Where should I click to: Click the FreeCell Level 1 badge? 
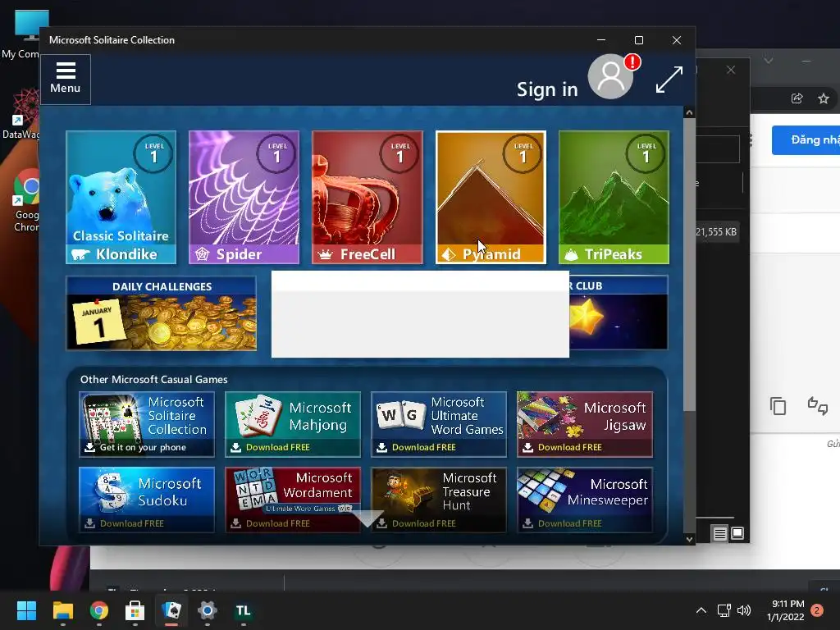pyautogui.click(x=399, y=153)
